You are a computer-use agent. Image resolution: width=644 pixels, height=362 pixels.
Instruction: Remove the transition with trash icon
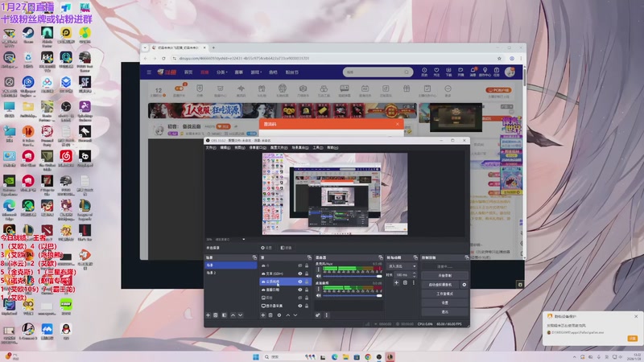[405, 283]
